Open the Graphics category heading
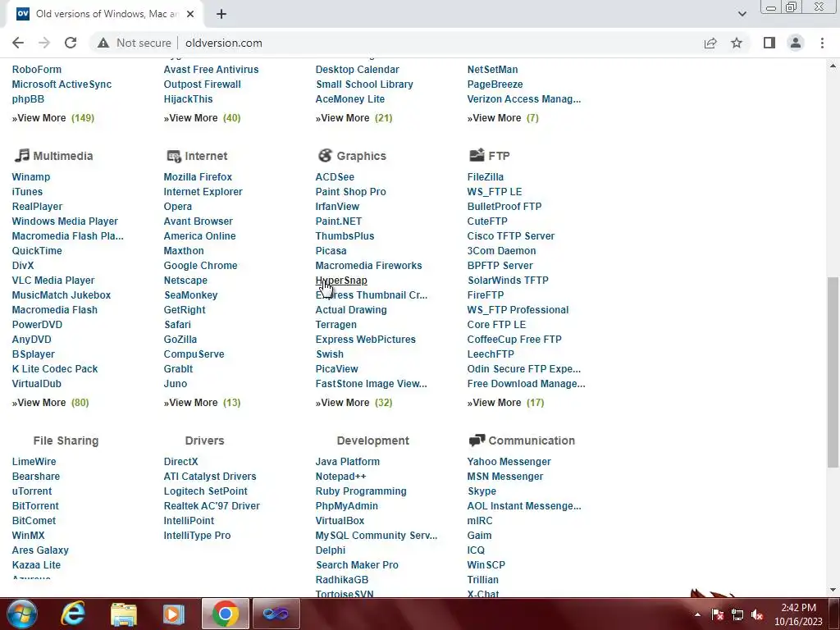Image resolution: width=840 pixels, height=630 pixels. click(361, 156)
